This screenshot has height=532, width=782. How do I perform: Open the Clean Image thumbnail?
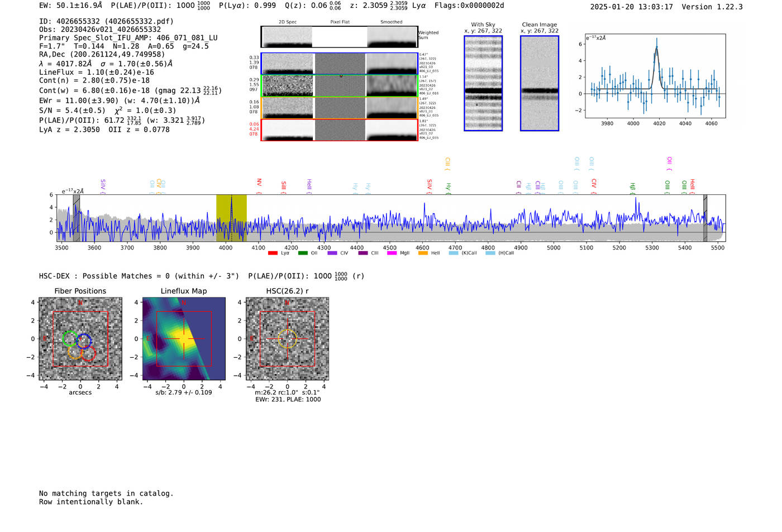tap(540, 83)
